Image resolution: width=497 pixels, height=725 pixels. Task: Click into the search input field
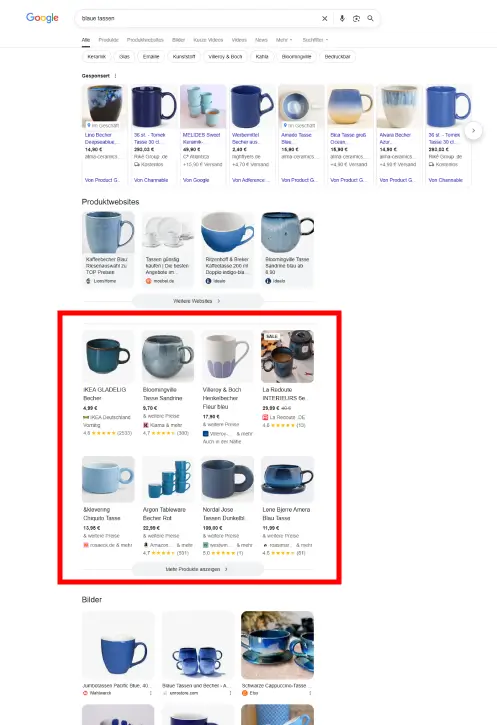tap(199, 18)
